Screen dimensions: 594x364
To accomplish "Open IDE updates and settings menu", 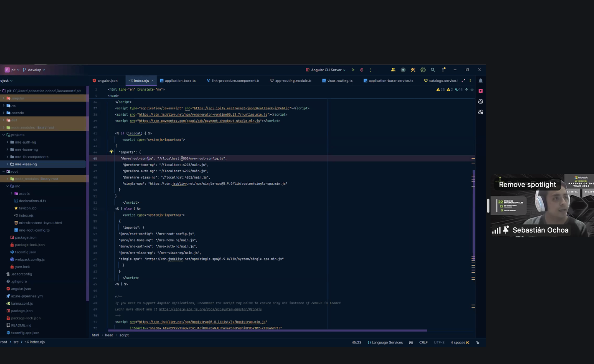I will (x=444, y=70).
